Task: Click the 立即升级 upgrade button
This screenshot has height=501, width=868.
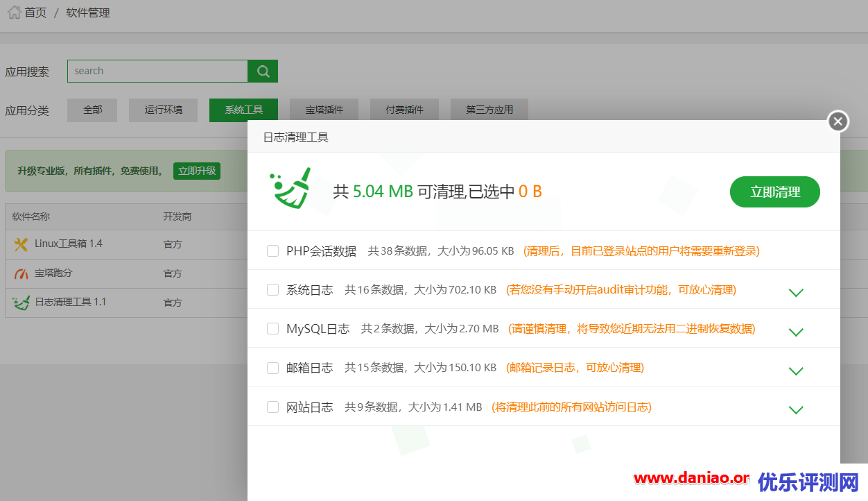Action: point(196,171)
